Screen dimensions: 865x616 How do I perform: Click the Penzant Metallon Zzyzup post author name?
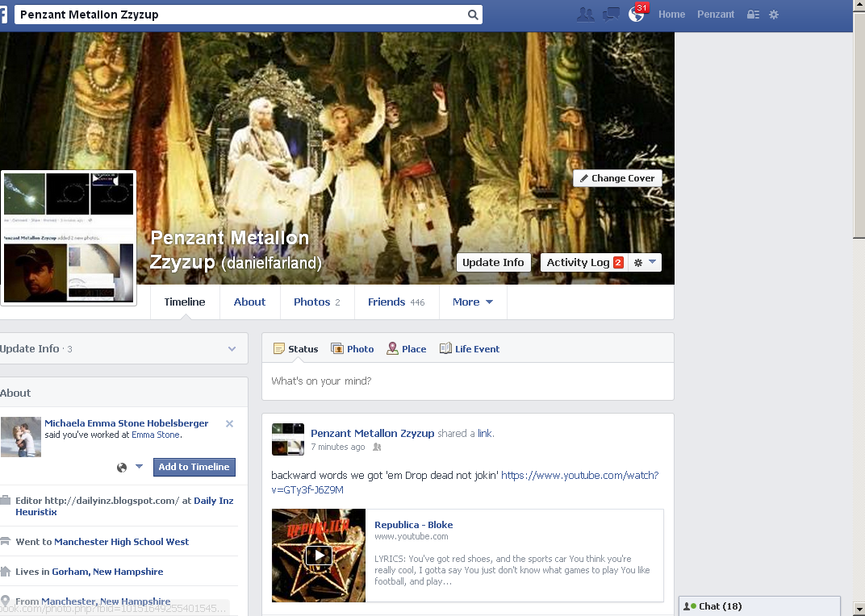click(x=372, y=433)
